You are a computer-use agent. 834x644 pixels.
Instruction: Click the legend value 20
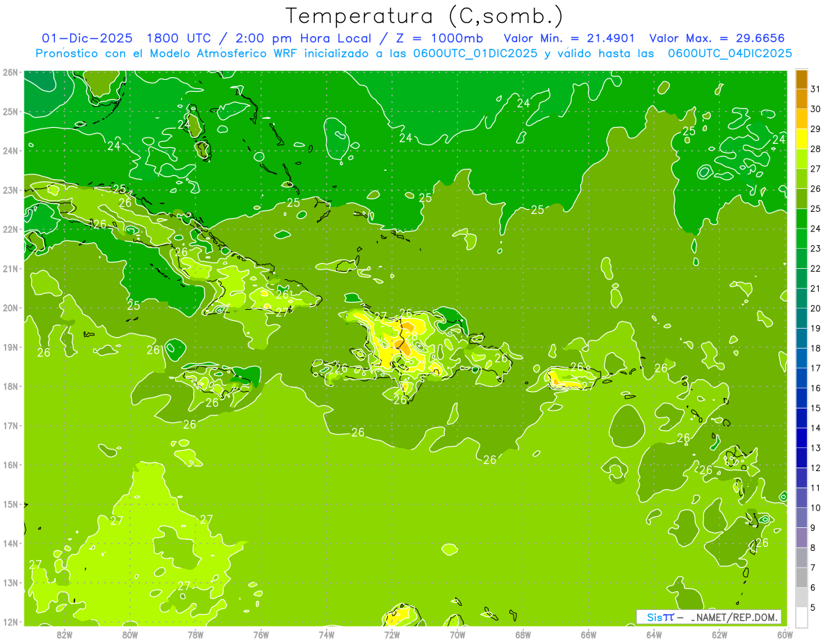click(815, 308)
